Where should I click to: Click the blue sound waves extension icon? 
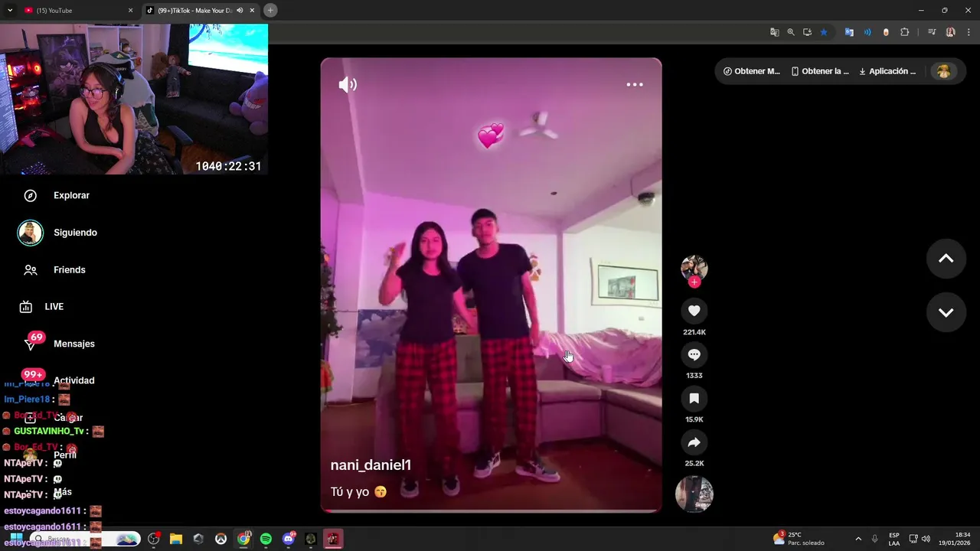(867, 32)
